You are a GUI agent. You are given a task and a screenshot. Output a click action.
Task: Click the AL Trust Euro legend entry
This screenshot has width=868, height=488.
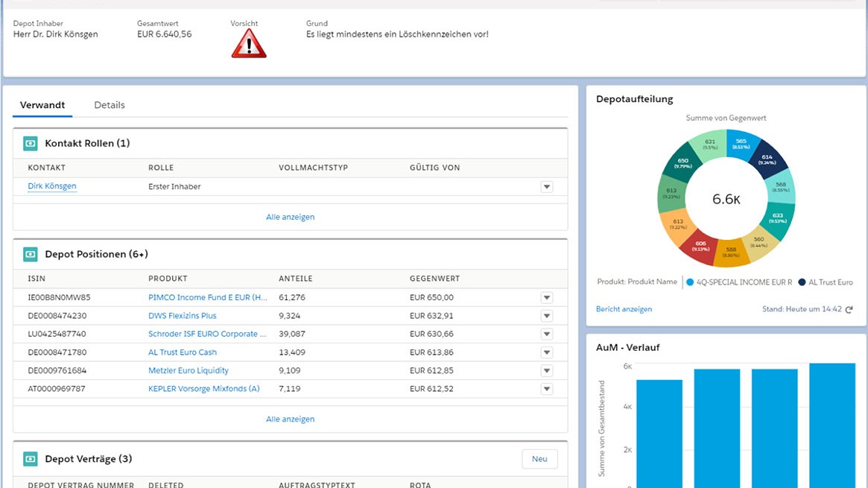(x=826, y=282)
